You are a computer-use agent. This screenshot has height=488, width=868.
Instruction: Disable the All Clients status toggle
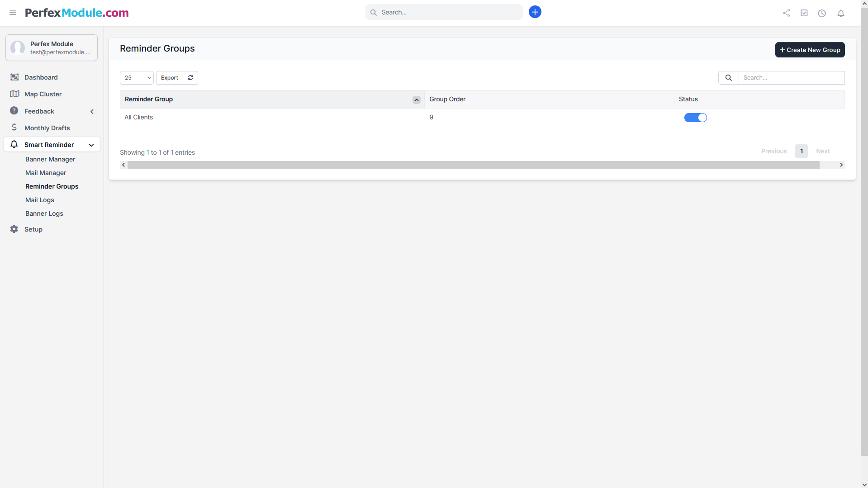695,118
